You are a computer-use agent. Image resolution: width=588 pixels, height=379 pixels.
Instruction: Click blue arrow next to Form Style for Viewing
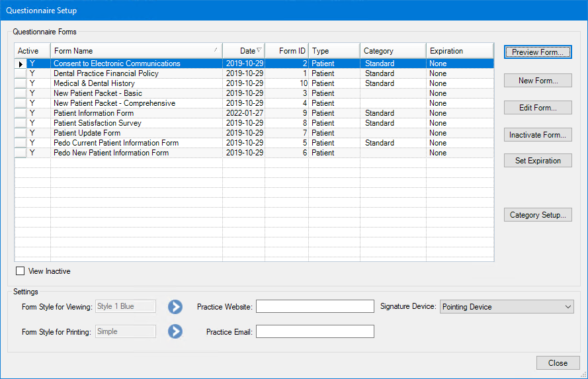coord(175,306)
